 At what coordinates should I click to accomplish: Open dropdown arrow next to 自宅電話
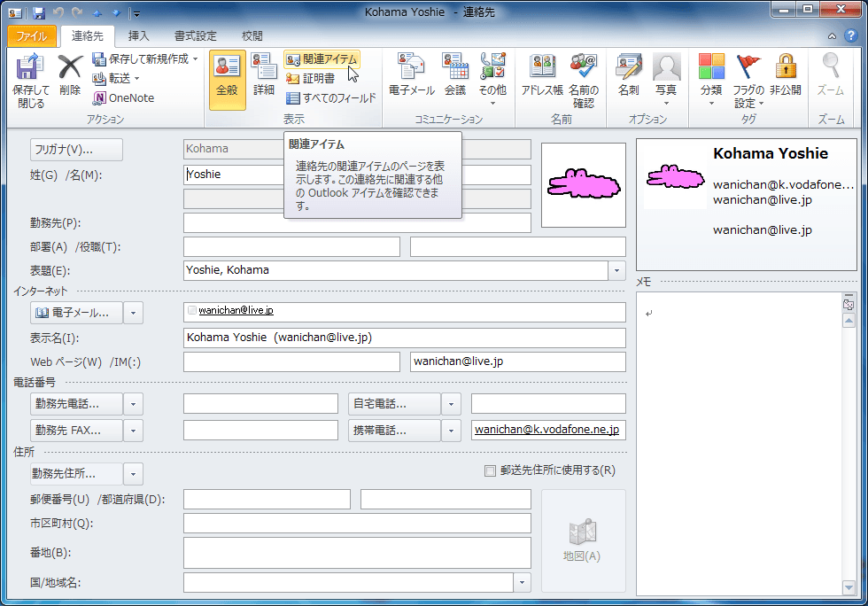point(451,404)
